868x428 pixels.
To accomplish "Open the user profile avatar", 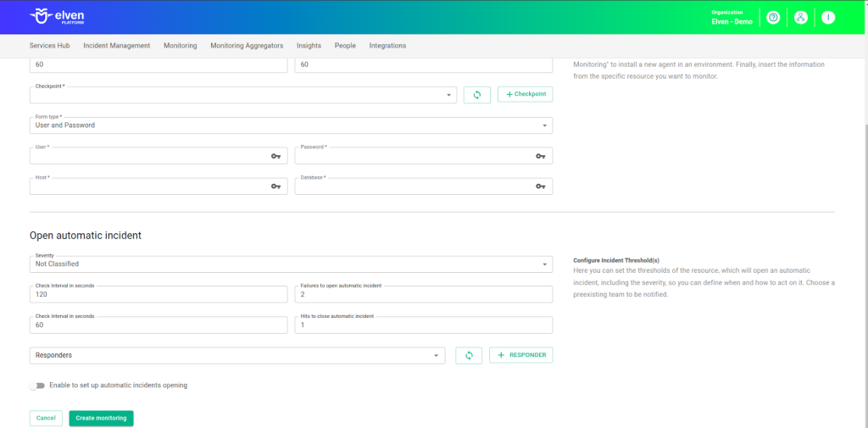I will pyautogui.click(x=828, y=17).
